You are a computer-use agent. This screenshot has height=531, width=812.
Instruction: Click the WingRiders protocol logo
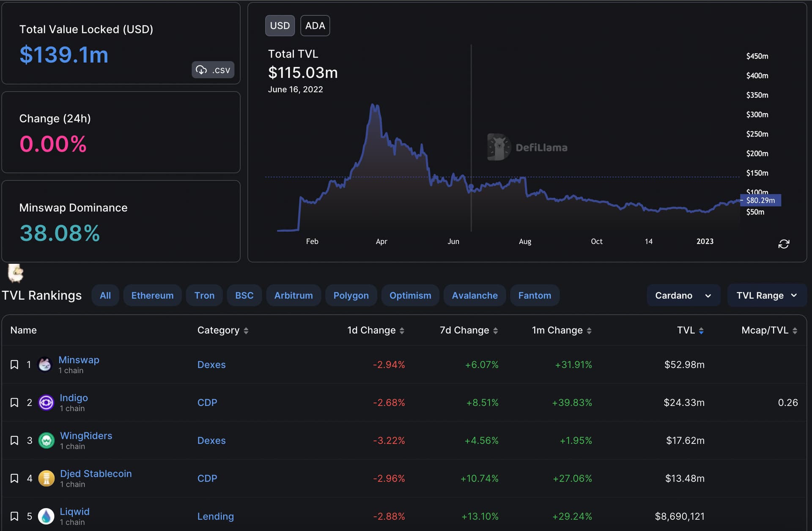click(x=46, y=441)
